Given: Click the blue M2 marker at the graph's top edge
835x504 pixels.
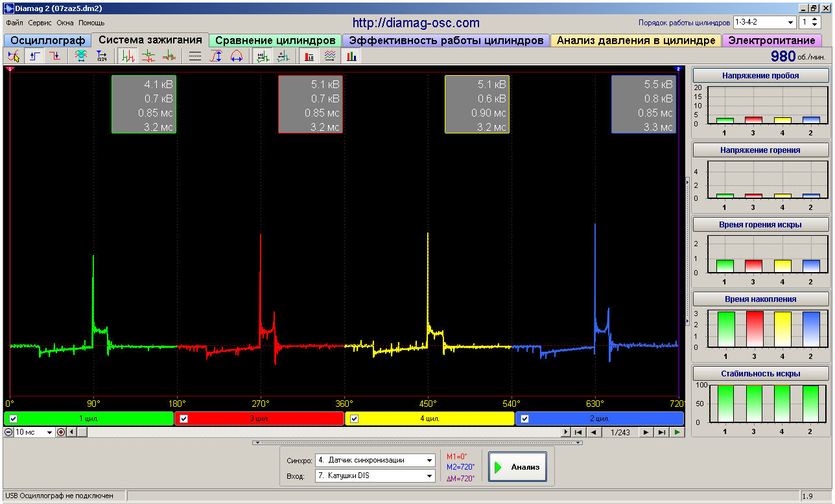Looking at the screenshot, I should (x=678, y=69).
